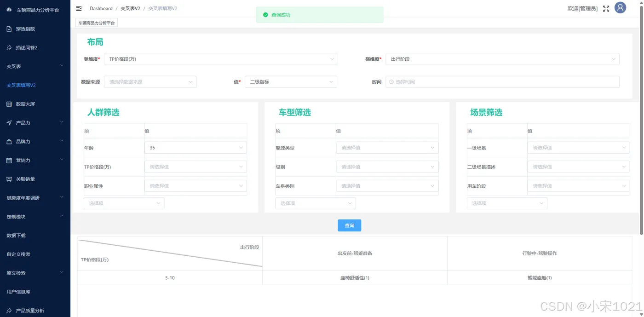Open 穿透指数 menu item
The image size is (644, 317).
pyautogui.click(x=35, y=29)
